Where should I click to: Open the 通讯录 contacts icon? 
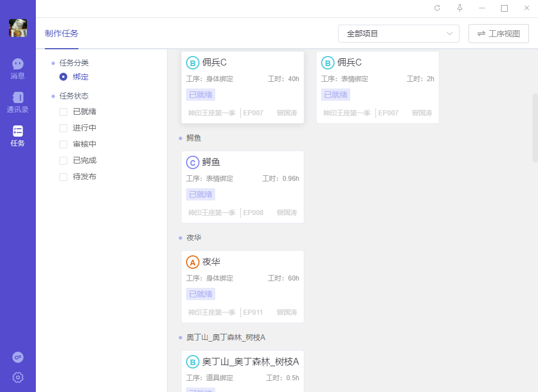(x=18, y=98)
